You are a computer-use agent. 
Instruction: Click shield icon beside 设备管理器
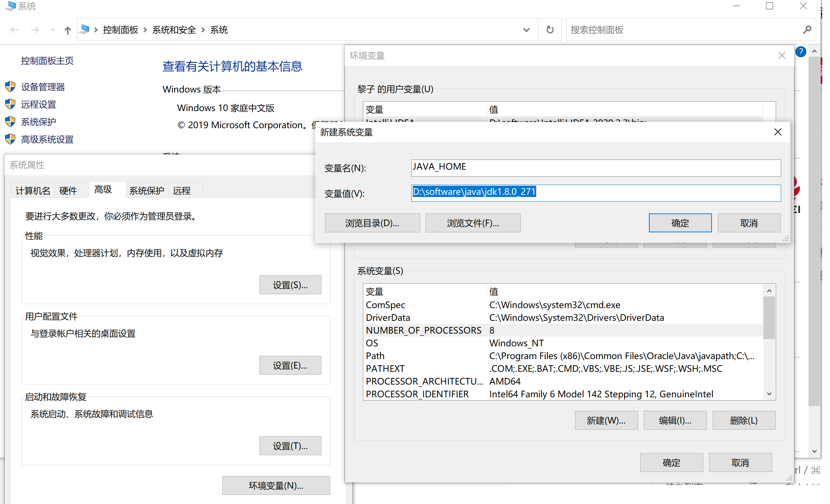pos(10,87)
